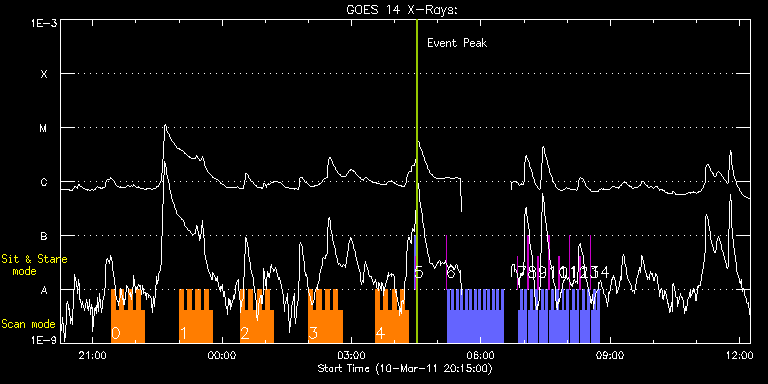This screenshot has height=384, width=768.
Task: Select the sit-and-stare marker number 5
Action: tap(418, 272)
